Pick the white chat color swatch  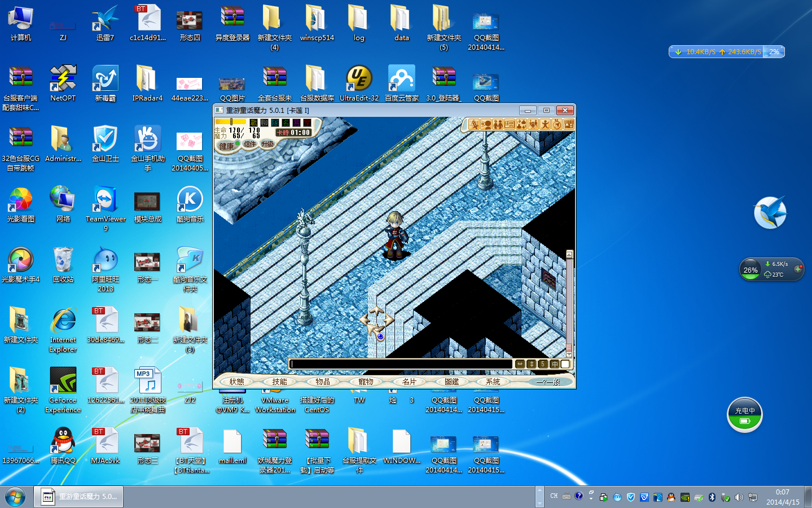click(565, 364)
